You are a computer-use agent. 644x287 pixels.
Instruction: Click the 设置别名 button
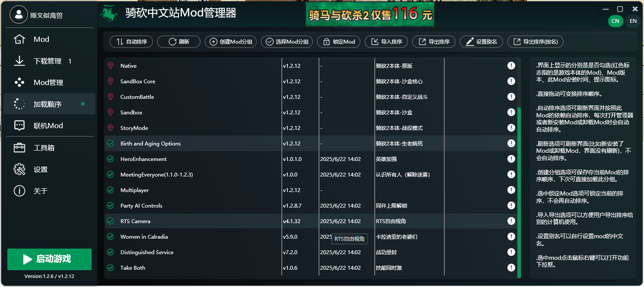tap(481, 42)
